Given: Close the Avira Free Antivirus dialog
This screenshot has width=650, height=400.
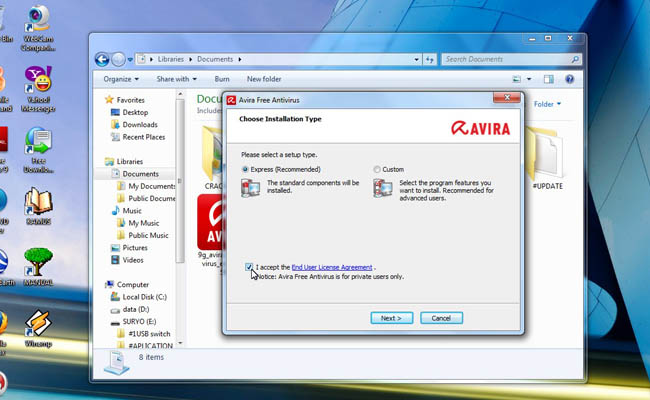Looking at the screenshot, I should [x=507, y=98].
